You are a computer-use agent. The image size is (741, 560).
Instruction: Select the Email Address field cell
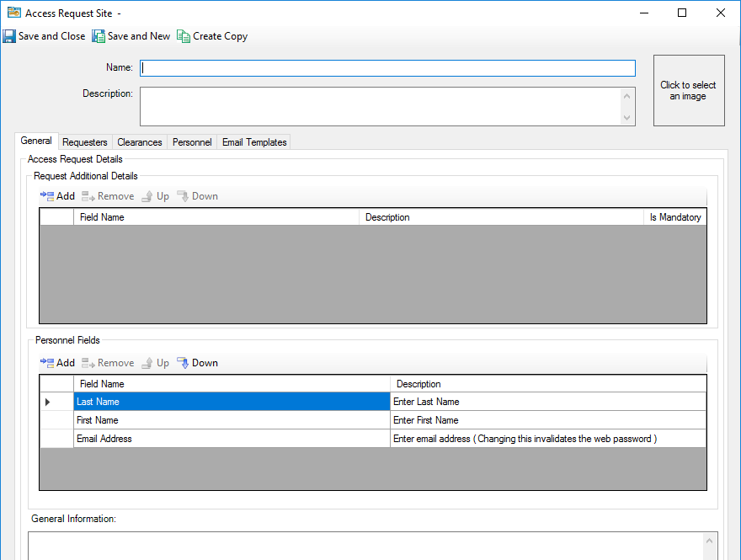[x=232, y=439]
